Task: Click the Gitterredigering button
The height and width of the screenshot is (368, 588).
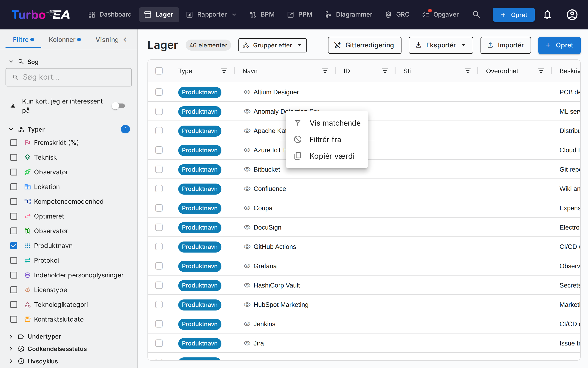Action: [365, 45]
